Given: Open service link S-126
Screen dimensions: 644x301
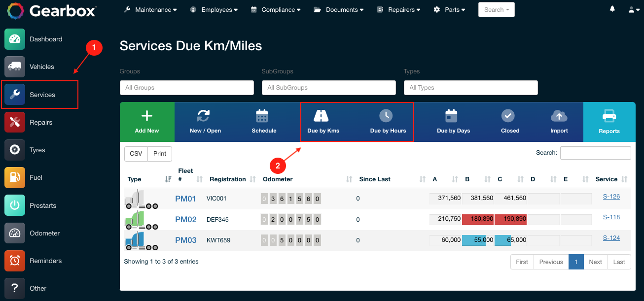Looking at the screenshot, I should [x=611, y=197].
